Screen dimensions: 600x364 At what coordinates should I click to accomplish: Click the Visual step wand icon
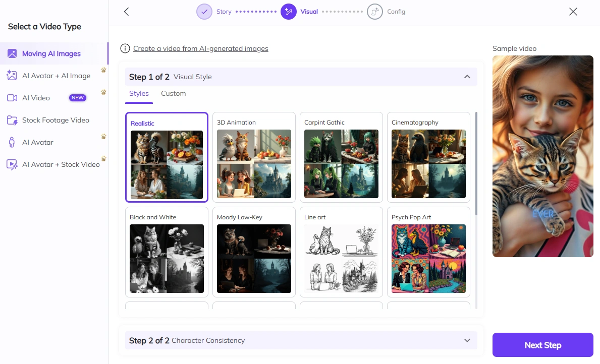coord(289,12)
